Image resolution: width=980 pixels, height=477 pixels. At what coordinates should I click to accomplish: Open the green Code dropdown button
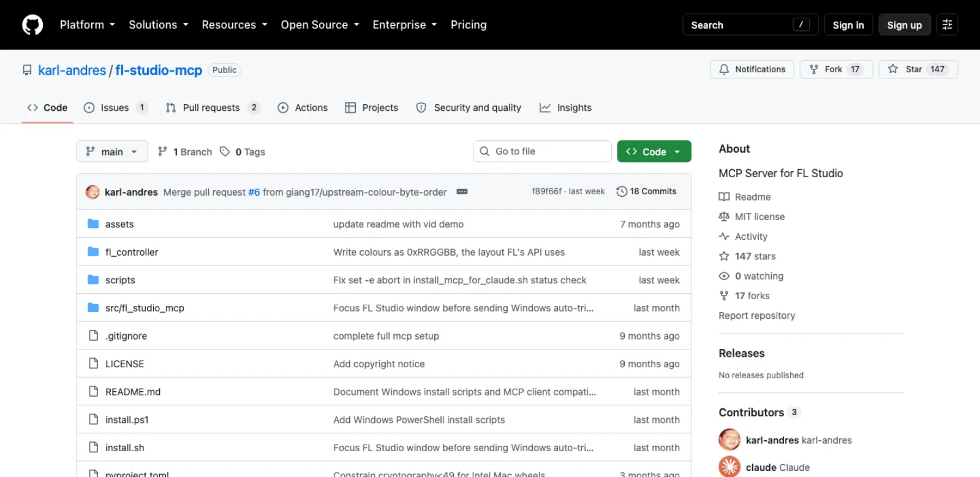coord(654,151)
